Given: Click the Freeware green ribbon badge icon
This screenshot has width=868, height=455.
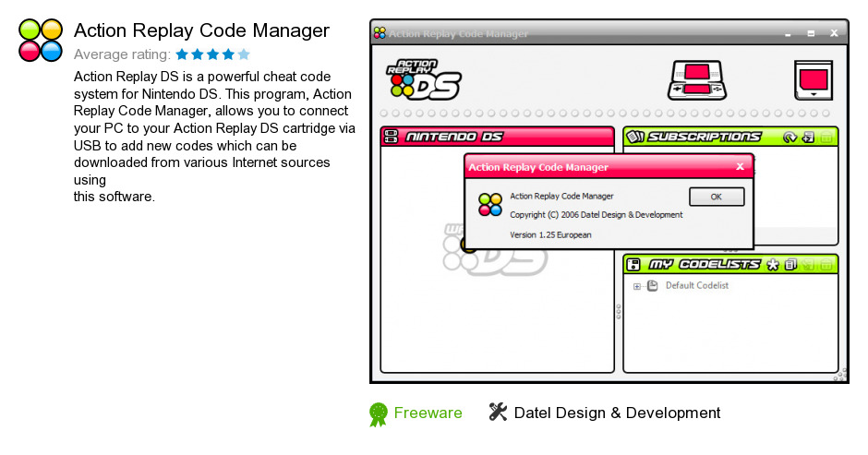Looking at the screenshot, I should (379, 414).
